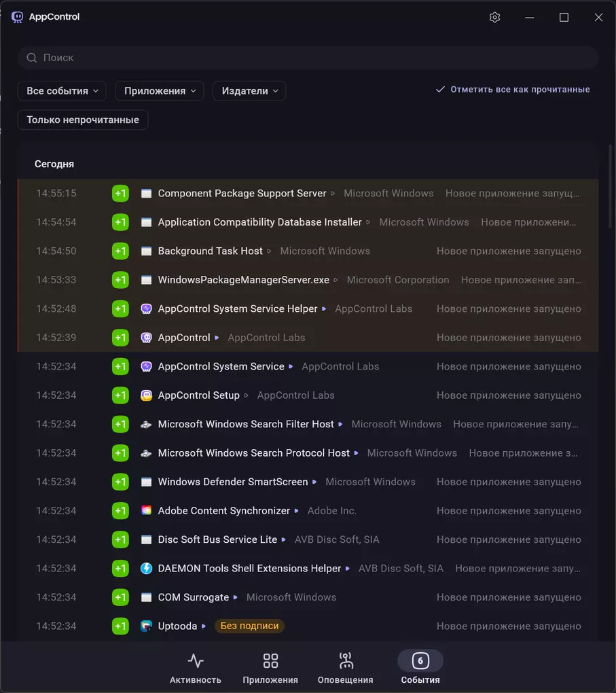Click the "Поиск" search field
This screenshot has height=693, width=616.
tap(308, 58)
